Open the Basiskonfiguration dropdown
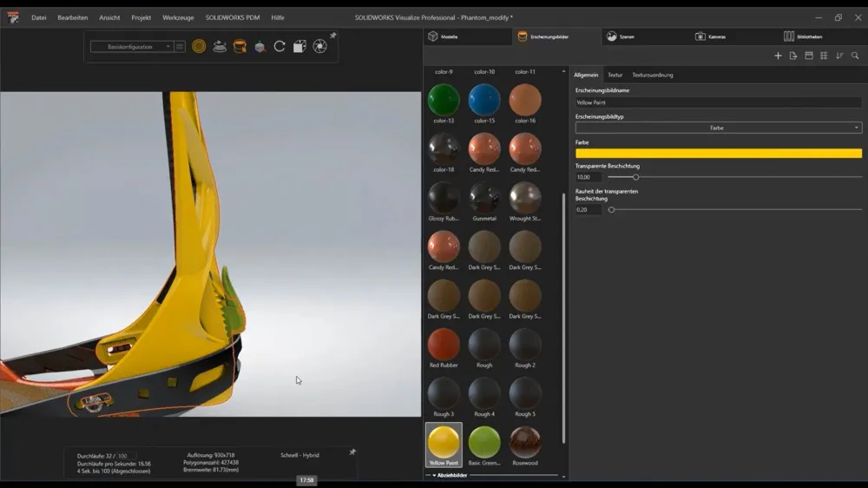The image size is (868, 488). pos(132,47)
